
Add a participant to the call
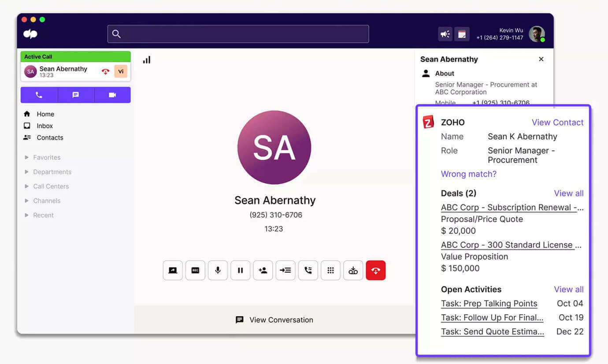(x=263, y=270)
